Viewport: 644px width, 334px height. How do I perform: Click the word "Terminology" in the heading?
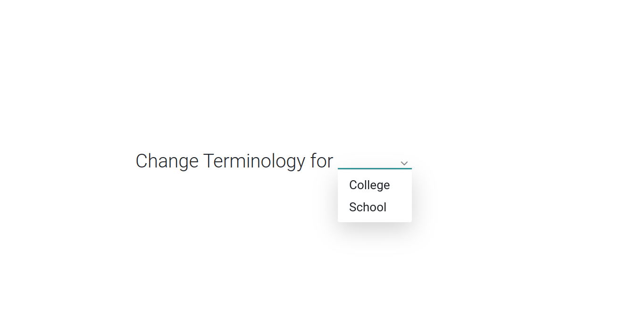(x=254, y=161)
